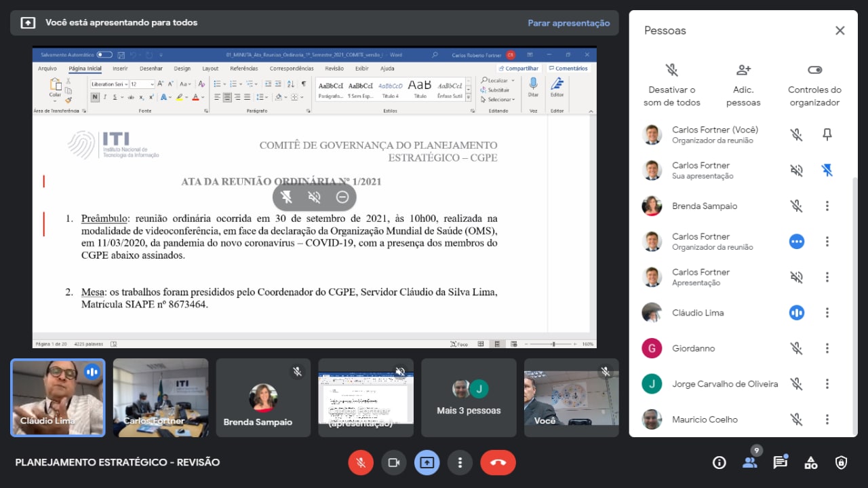Click the Mais 3 pessoas tile
The image size is (868, 488).
(469, 398)
